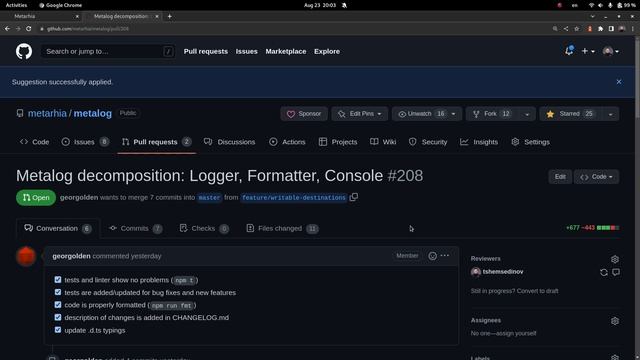The height and width of the screenshot is (360, 640).
Task: Toggle tests and linter checkbox
Action: 58,280
